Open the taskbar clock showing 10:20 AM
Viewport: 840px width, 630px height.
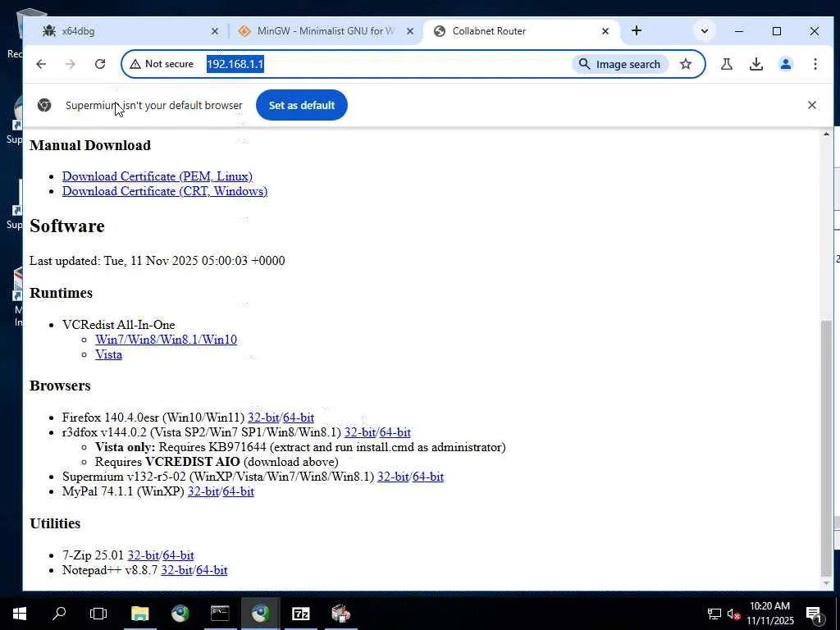pyautogui.click(x=769, y=614)
